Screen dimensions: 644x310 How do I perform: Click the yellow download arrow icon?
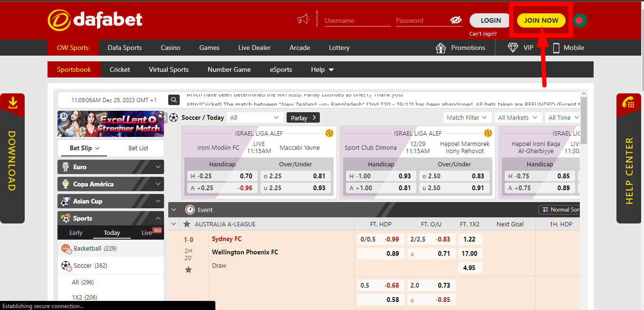click(x=13, y=102)
